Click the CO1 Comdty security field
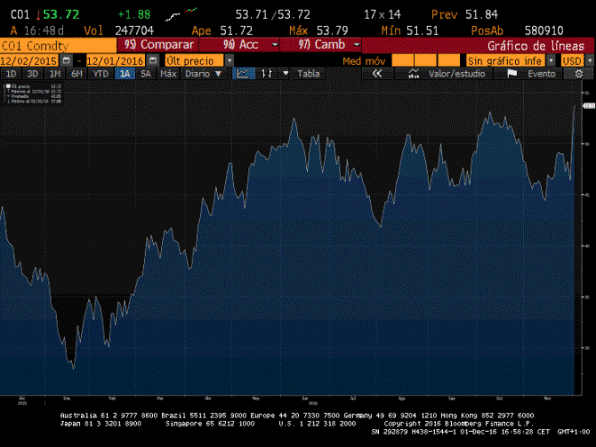596x447 pixels. 58,45
